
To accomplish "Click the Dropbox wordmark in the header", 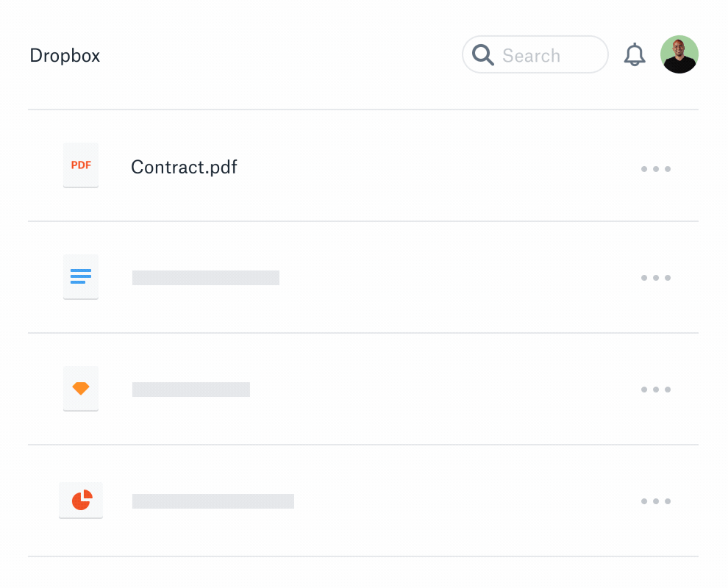I will pyautogui.click(x=65, y=55).
